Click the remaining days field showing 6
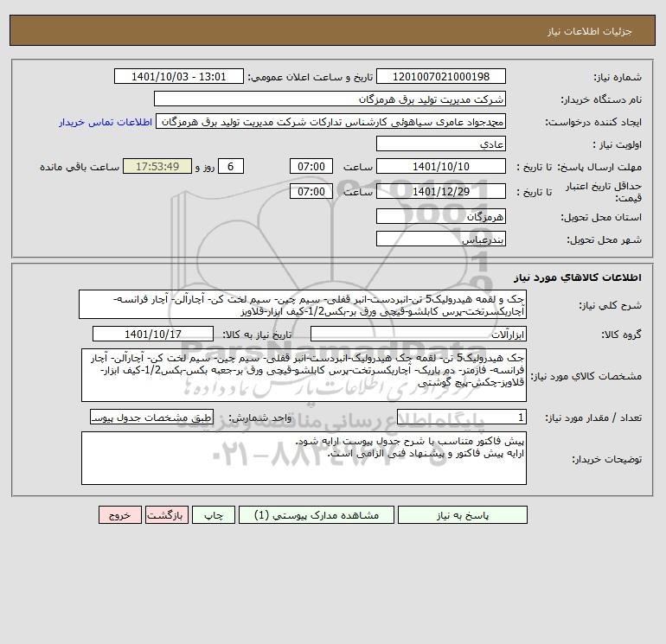The image size is (666, 644). (x=231, y=167)
